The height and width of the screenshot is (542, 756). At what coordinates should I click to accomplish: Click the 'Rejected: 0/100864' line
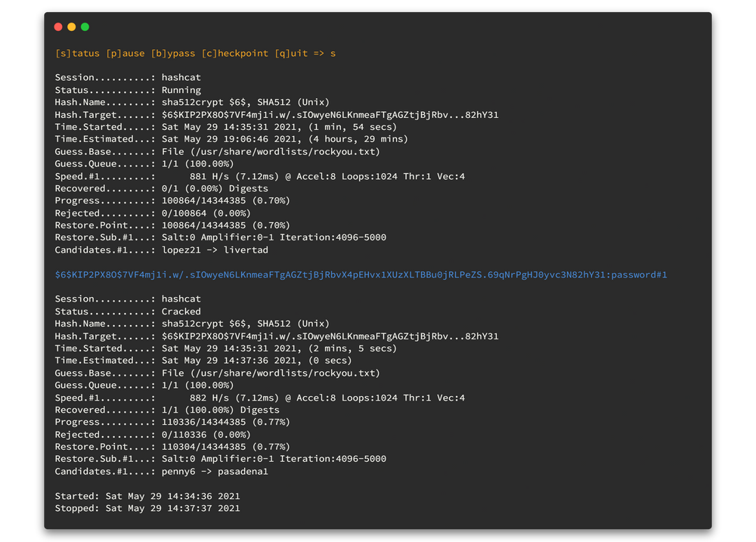[x=153, y=213]
